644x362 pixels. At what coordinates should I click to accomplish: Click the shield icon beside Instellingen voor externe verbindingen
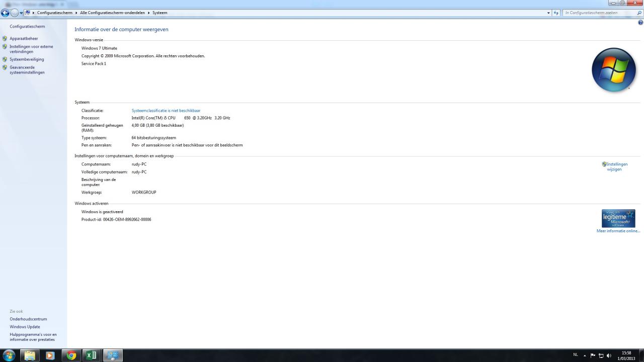click(5, 47)
